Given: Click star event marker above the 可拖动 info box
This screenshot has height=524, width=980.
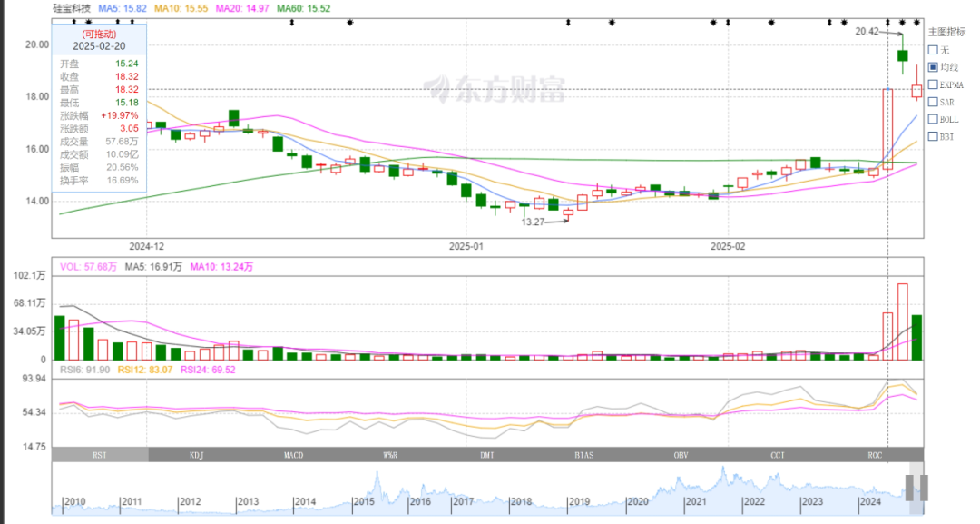Looking at the screenshot, I should (89, 22).
